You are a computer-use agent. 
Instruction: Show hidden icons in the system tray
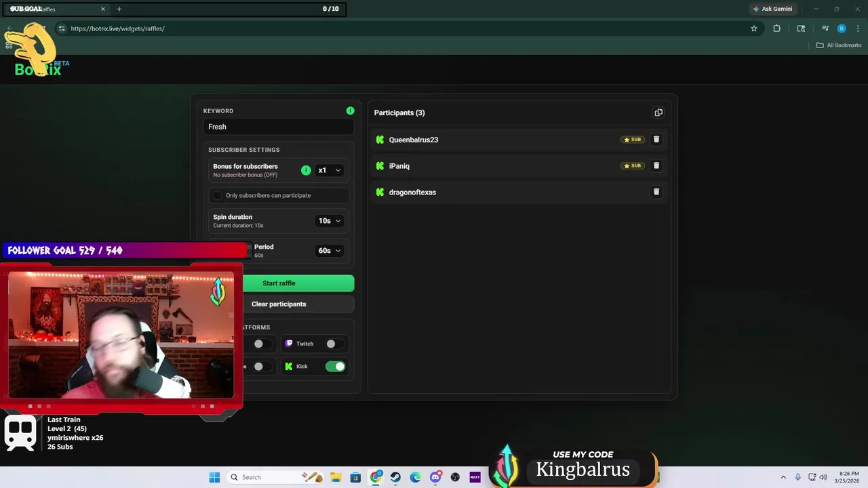point(783,477)
